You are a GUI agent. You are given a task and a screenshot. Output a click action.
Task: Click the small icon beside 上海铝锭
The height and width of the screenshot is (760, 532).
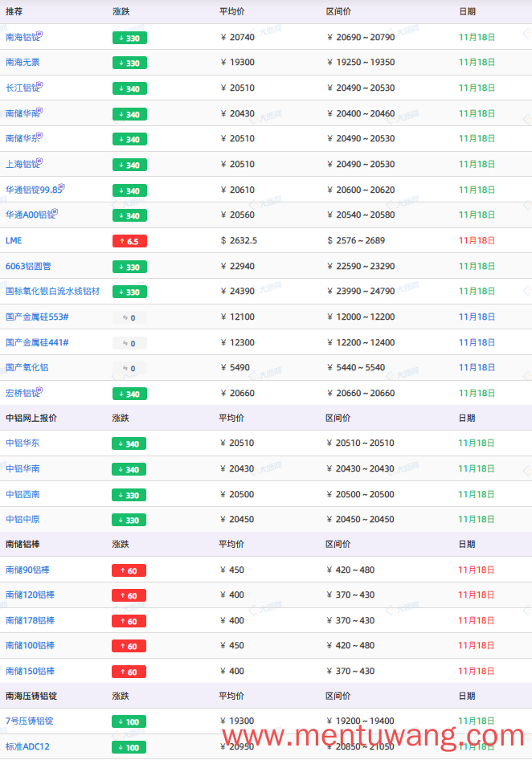39,161
